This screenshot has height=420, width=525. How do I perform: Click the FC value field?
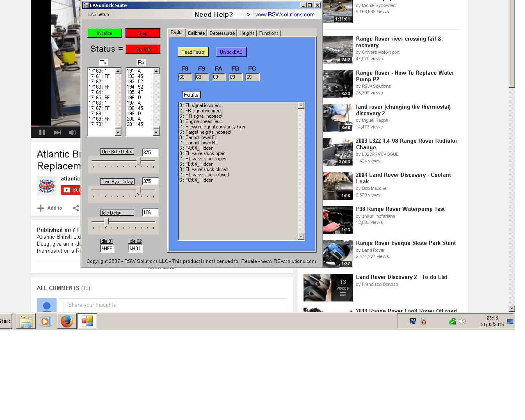[x=252, y=77]
